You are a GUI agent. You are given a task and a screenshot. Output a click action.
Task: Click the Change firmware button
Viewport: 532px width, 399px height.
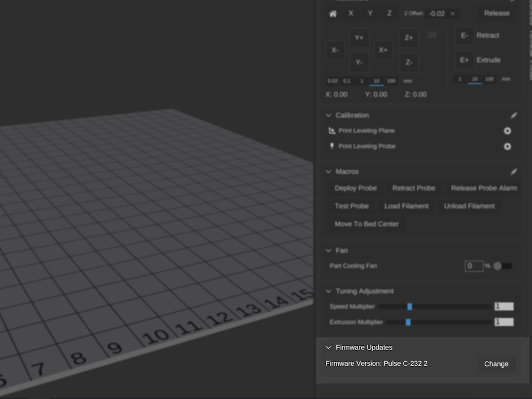pyautogui.click(x=496, y=364)
